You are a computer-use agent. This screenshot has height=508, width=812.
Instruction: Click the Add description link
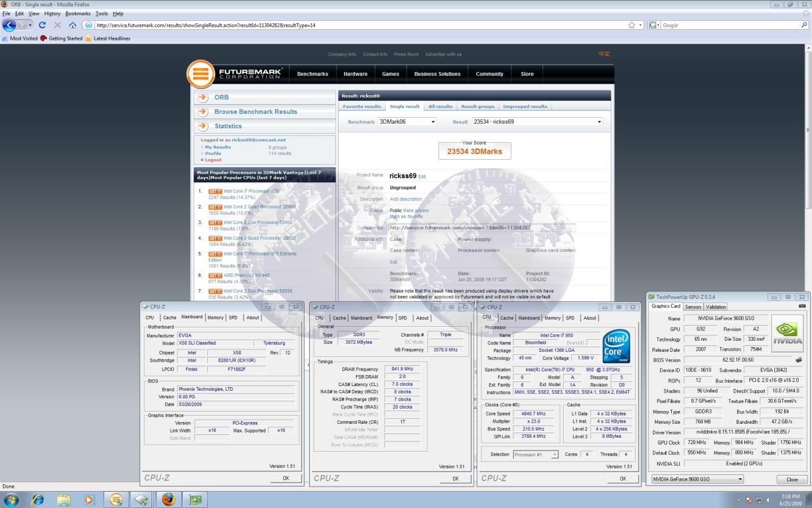pos(406,199)
